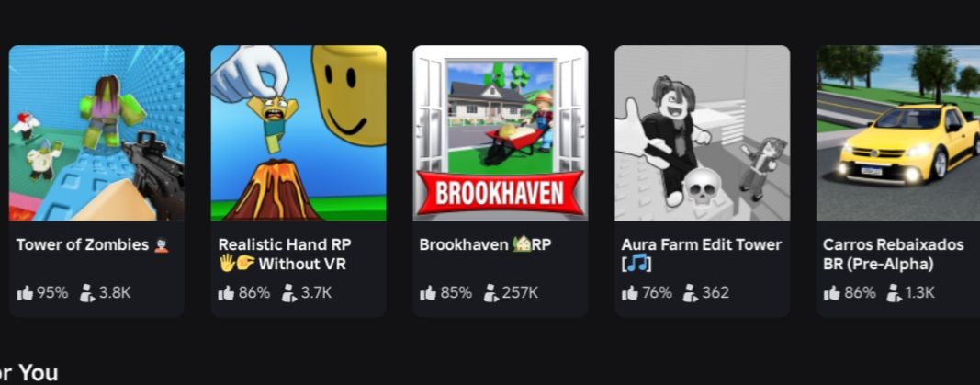Click the Aura Farm Edit Tower title
Viewport: 980px width, 385px height.
[702, 254]
